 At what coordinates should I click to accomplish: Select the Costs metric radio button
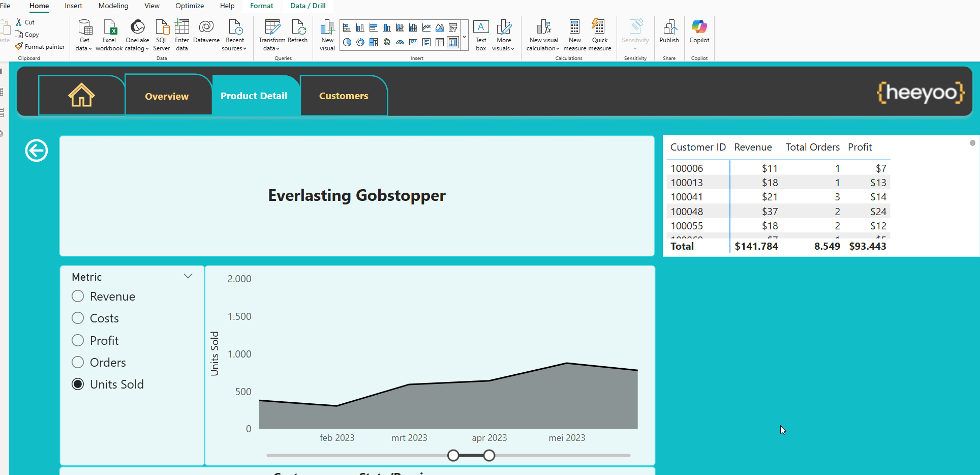point(78,318)
